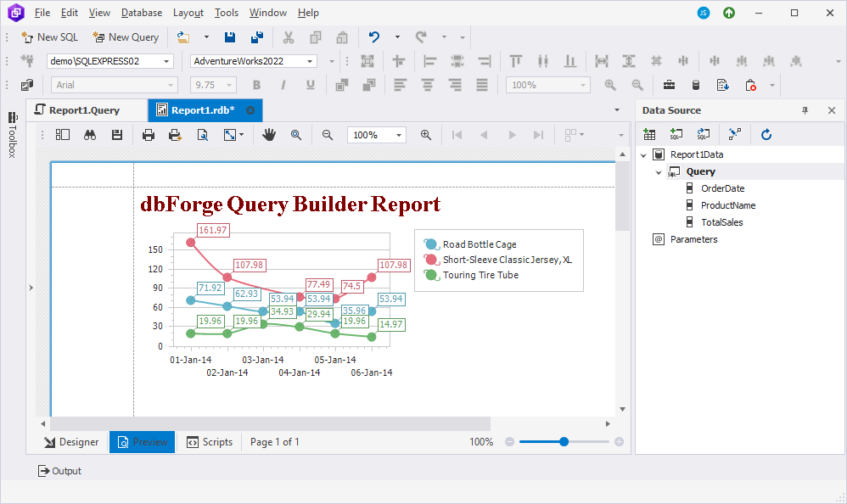Switch to the Scripts view tab
Screen dimensions: 847x504
209,442
